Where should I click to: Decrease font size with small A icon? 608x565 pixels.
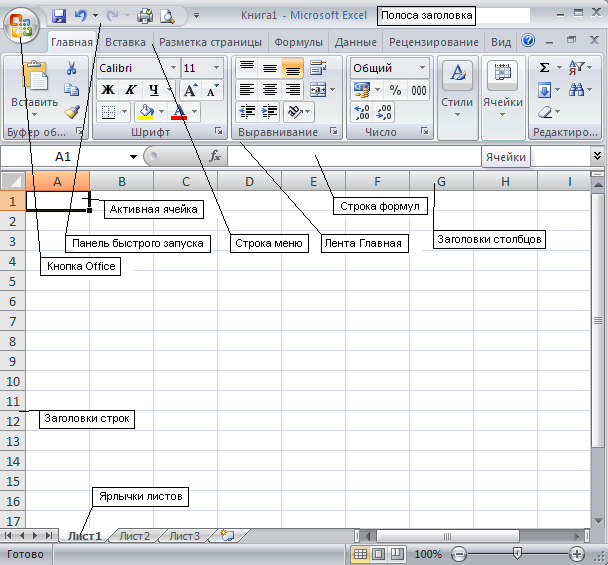tap(212, 90)
